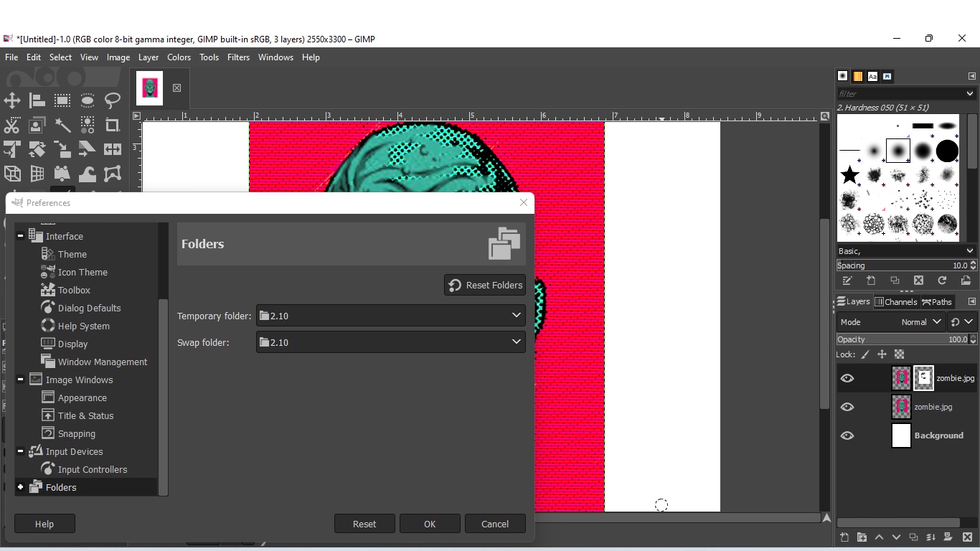Collapse the Input Devices tree section
Image resolution: width=980 pixels, height=551 pixels.
(x=21, y=451)
